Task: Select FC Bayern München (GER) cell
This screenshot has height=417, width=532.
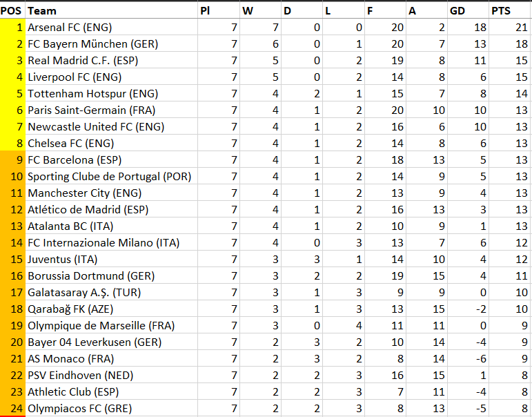Action: click(111, 43)
